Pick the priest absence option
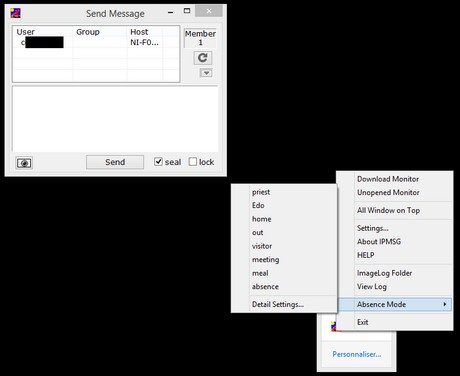 284,192
